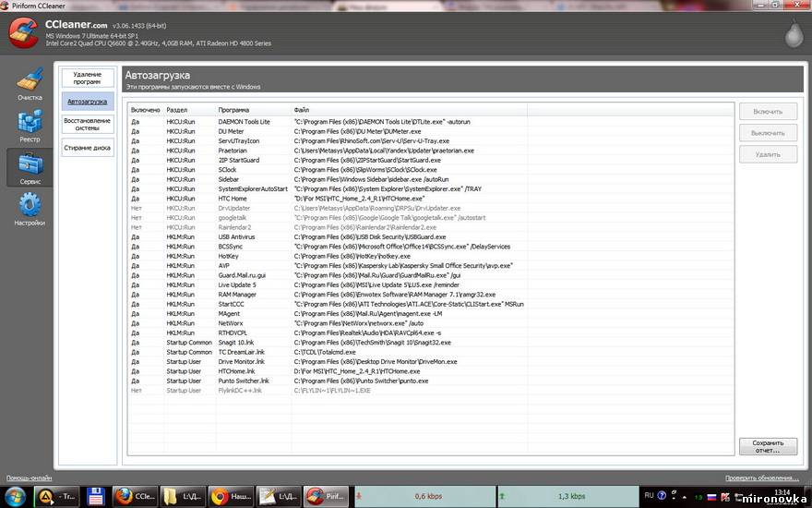Image resolution: width=812 pixels, height=508 pixels.
Task: Sort by the Включено column header
Action: (x=146, y=110)
